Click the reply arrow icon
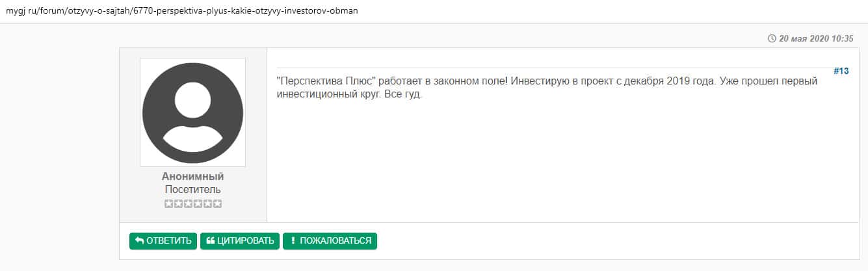Viewport: 868px width, 271px height. [139, 241]
